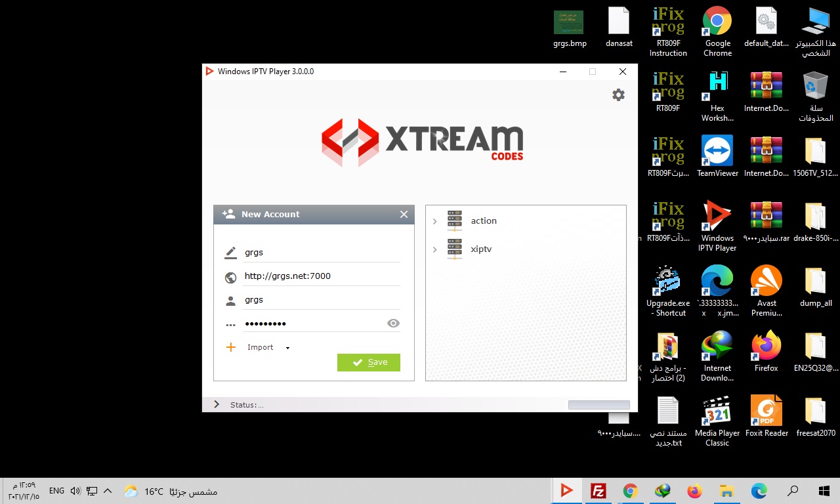Screen dimensions: 840x504
Task: Click the orange plus Import icon
Action: tap(231, 347)
